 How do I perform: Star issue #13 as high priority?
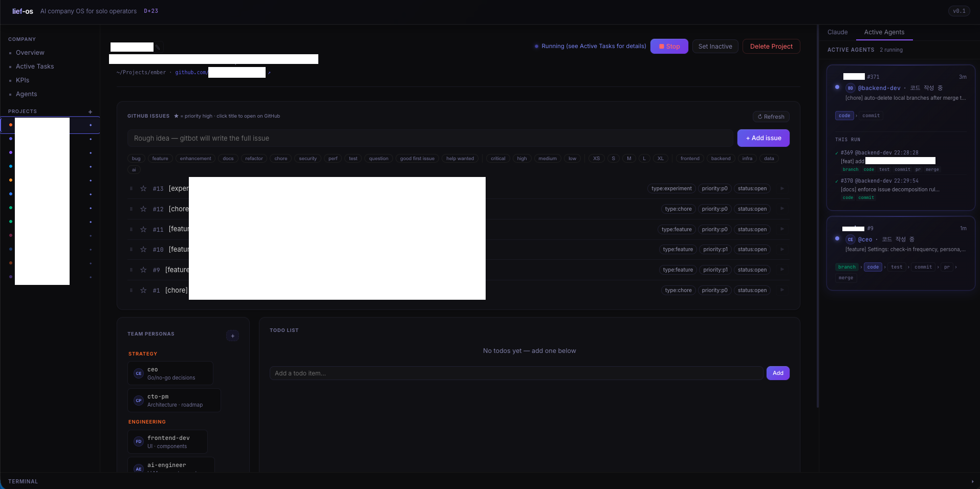tap(143, 189)
